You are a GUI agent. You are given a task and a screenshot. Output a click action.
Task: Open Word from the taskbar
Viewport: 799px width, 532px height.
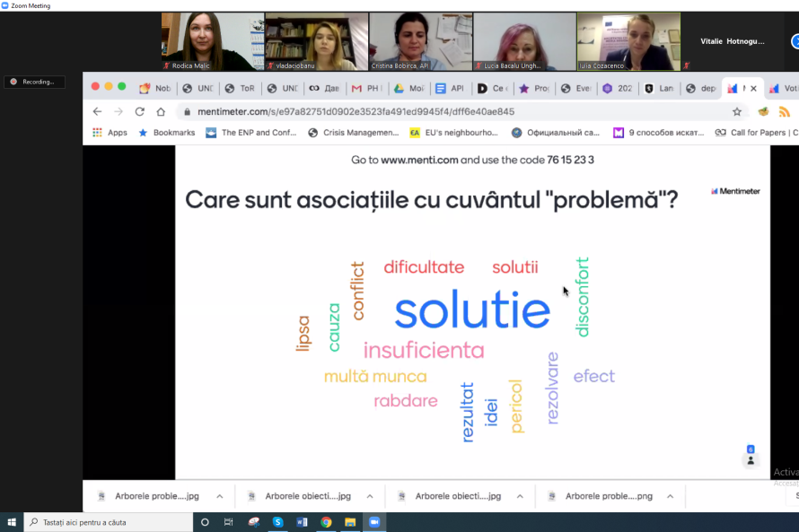(302, 522)
